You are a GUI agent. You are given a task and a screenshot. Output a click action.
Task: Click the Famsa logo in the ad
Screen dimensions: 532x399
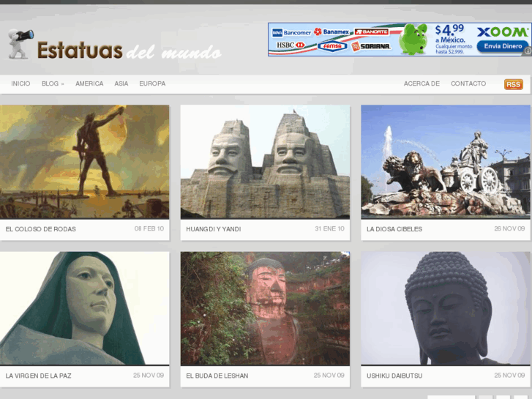332,46
